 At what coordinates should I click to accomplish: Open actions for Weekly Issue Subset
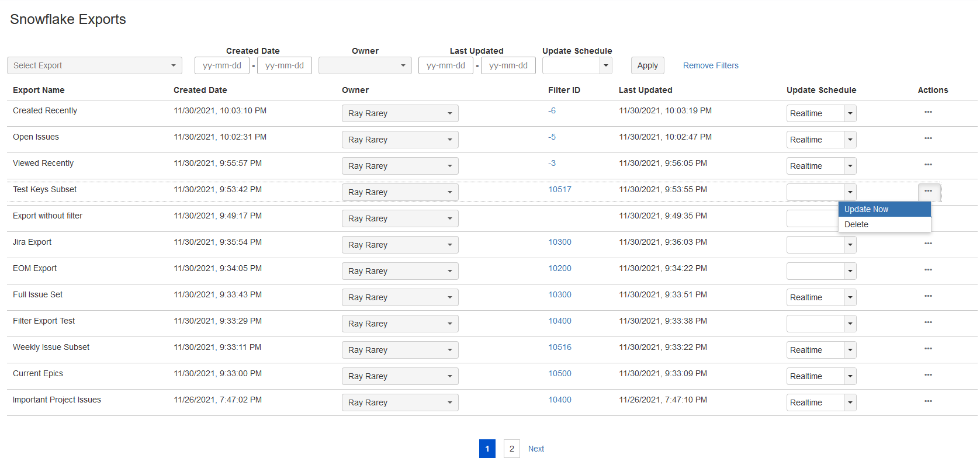[x=928, y=349]
